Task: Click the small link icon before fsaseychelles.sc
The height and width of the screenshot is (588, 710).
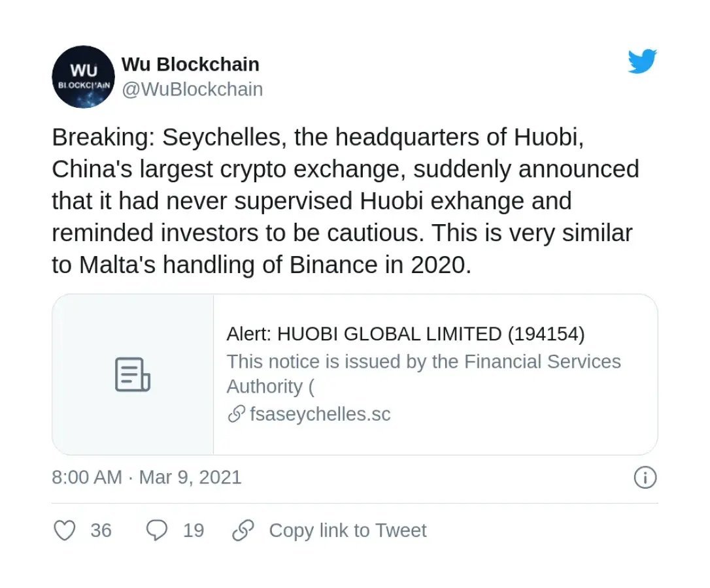Action: click(234, 414)
